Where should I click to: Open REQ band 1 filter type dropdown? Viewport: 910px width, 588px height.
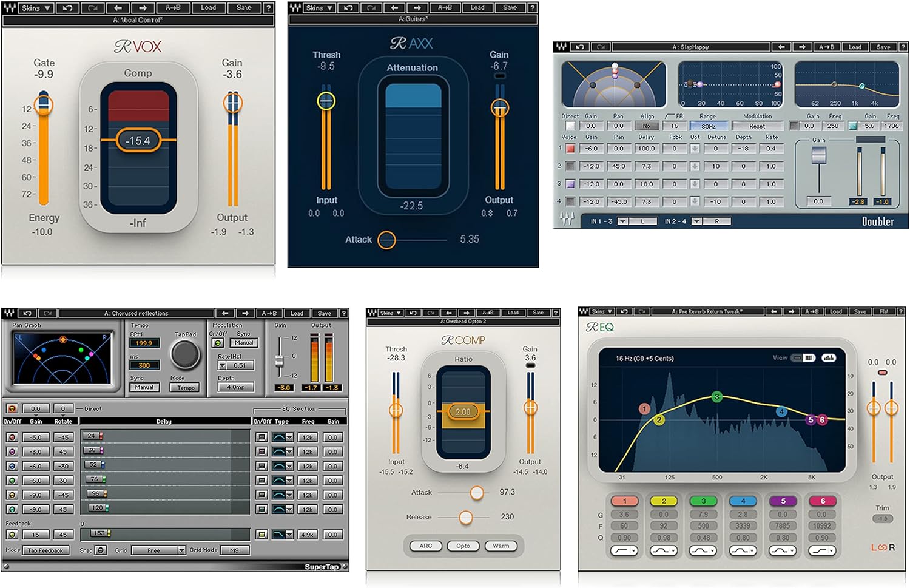pyautogui.click(x=624, y=550)
